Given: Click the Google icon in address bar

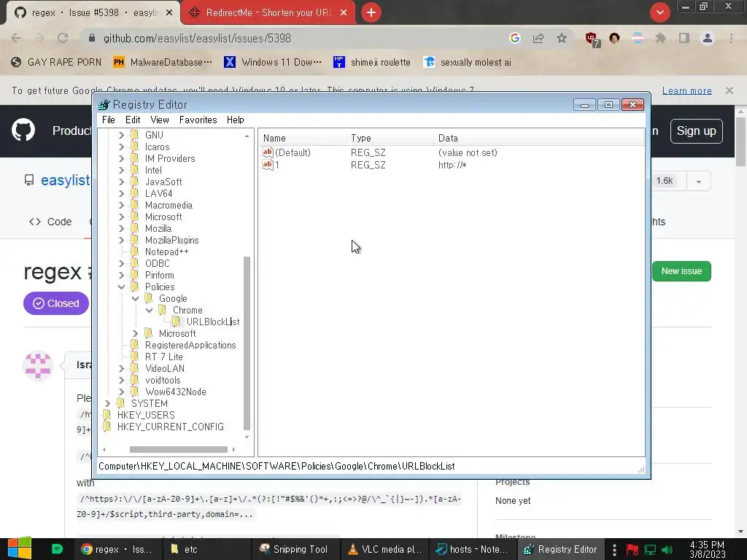Looking at the screenshot, I should [x=514, y=38].
